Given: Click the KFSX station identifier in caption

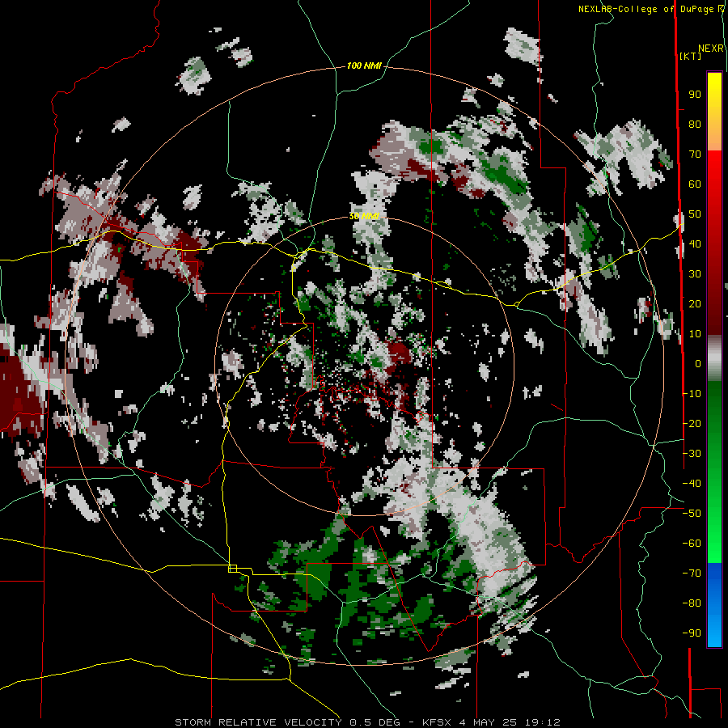Looking at the screenshot, I should pos(437,722).
